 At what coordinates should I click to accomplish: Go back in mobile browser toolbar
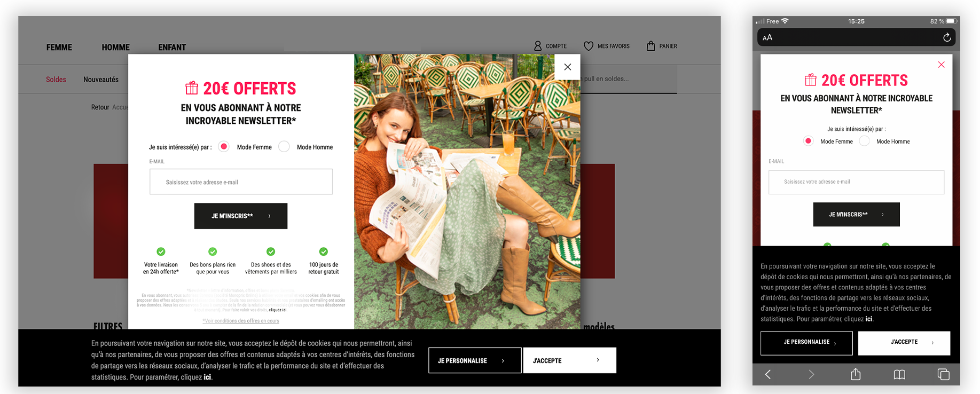click(768, 374)
